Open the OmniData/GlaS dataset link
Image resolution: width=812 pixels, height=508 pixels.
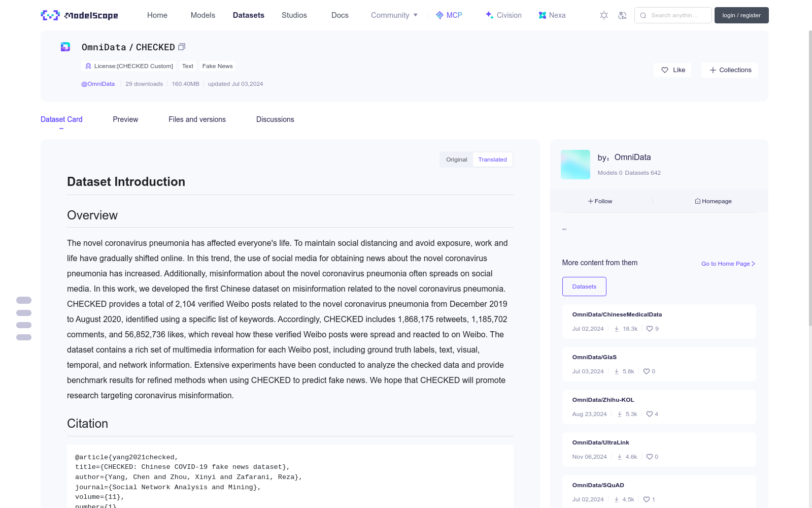coord(594,357)
